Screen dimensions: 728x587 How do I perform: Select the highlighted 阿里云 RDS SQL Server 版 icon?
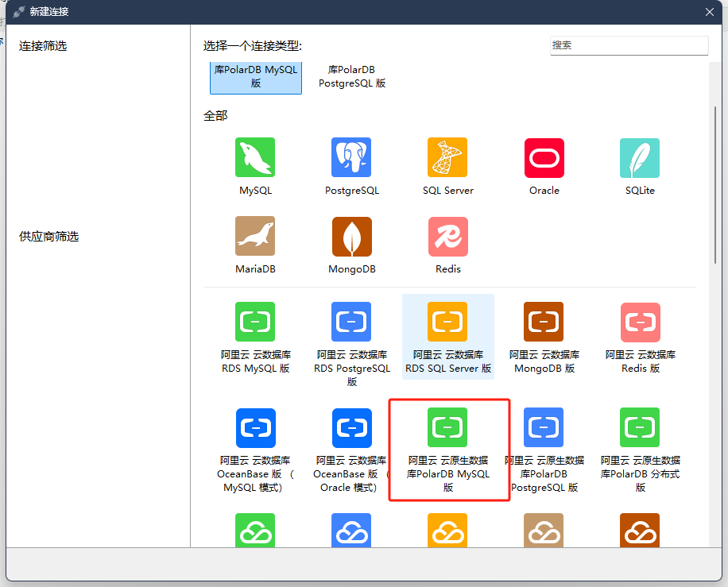[x=447, y=322]
